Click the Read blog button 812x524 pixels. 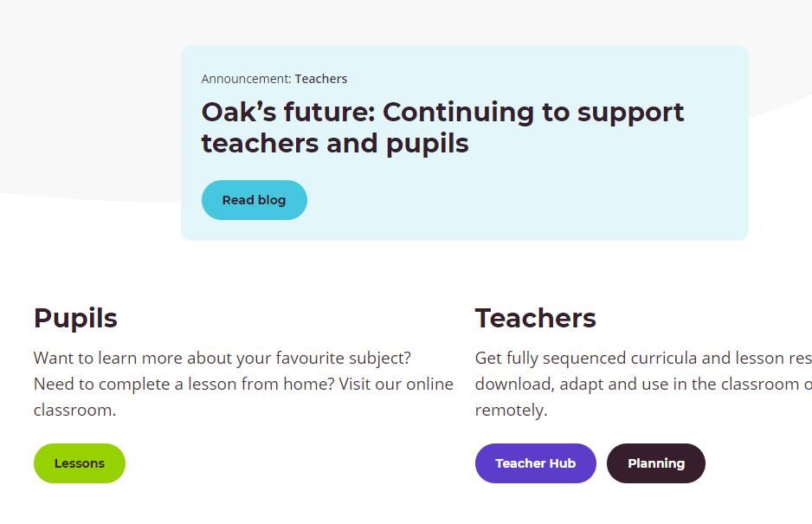click(254, 200)
